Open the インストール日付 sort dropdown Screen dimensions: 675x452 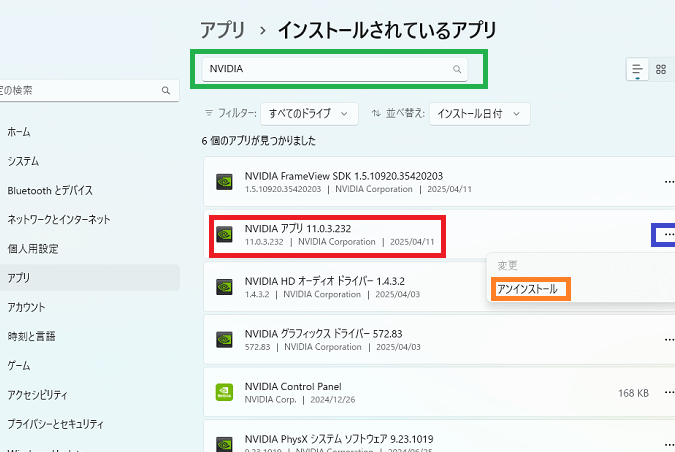(479, 114)
